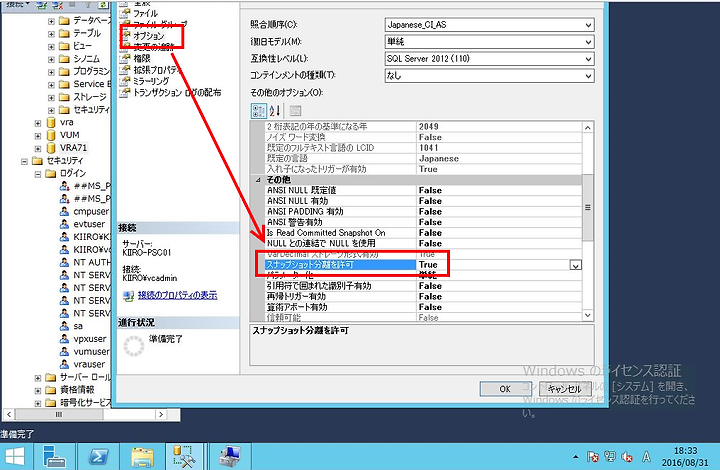720x470 pixels.
Task: Select the Service Broker folder icon
Action: 65,84
